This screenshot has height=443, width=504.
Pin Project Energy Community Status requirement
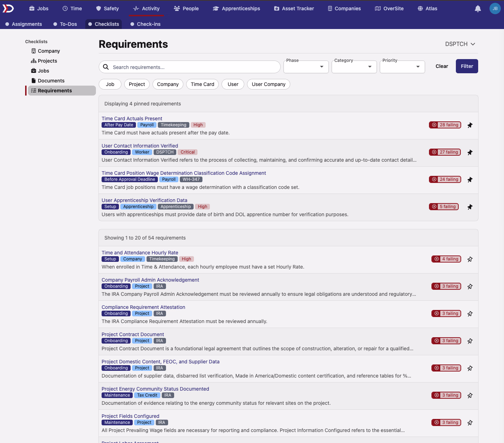point(470,396)
